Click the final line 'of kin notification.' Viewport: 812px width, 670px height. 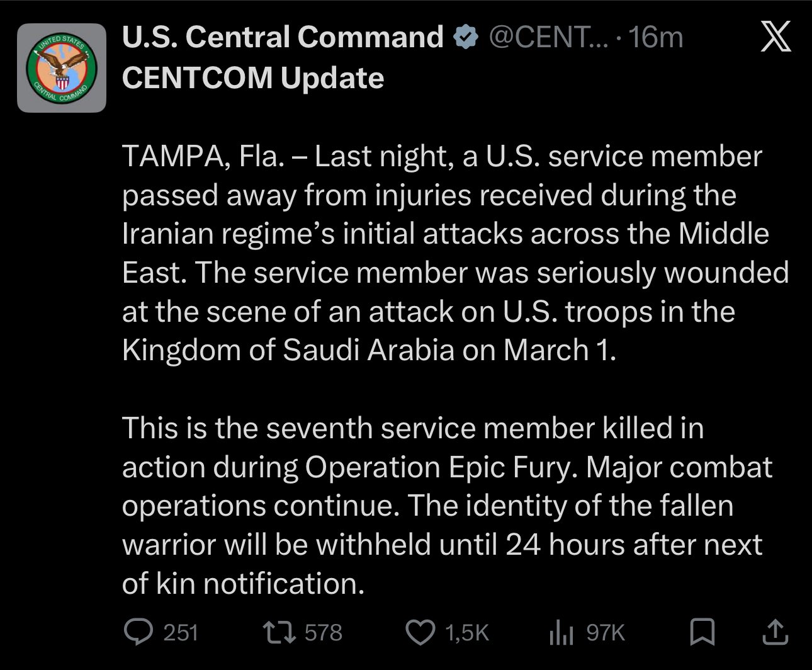point(244,584)
